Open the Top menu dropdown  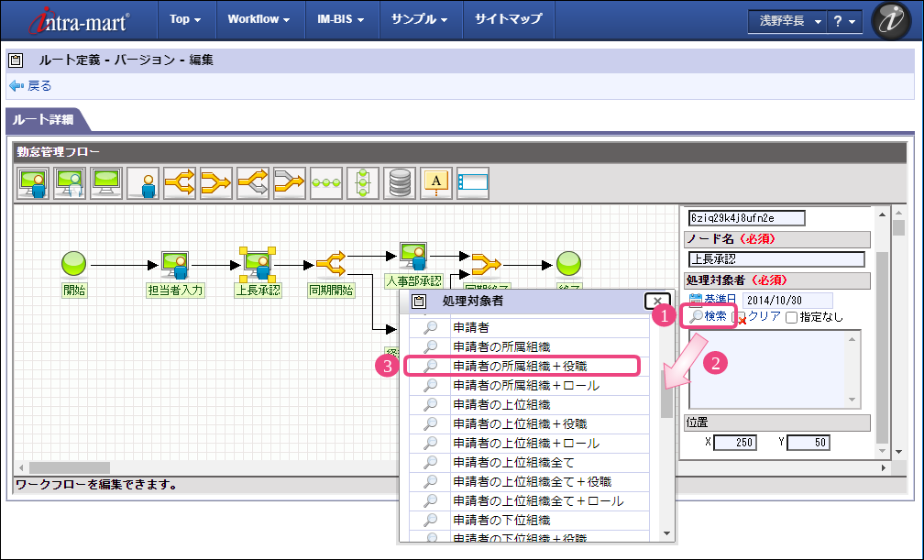click(185, 19)
